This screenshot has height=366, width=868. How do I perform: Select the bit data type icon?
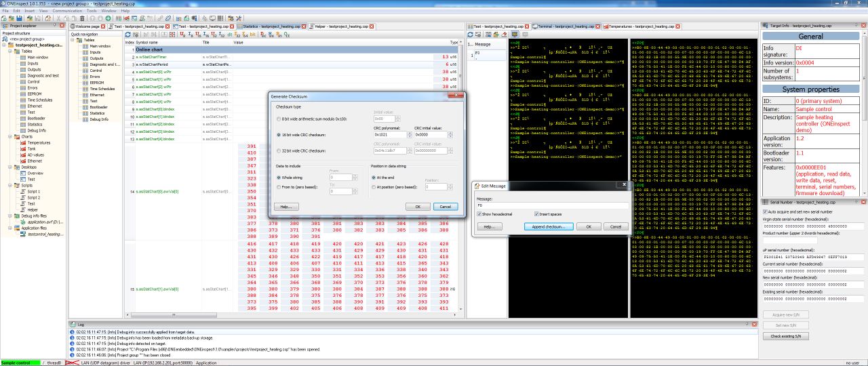pos(252,34)
